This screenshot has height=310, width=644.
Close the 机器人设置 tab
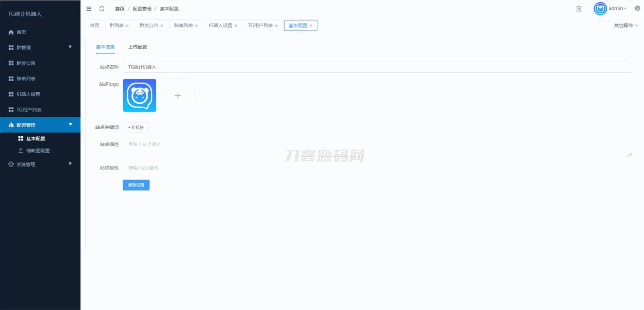[x=236, y=26]
